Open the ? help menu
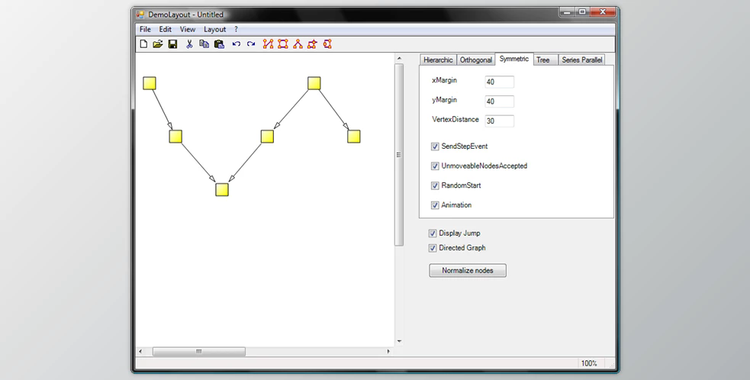This screenshot has height=380, width=750. (x=236, y=29)
